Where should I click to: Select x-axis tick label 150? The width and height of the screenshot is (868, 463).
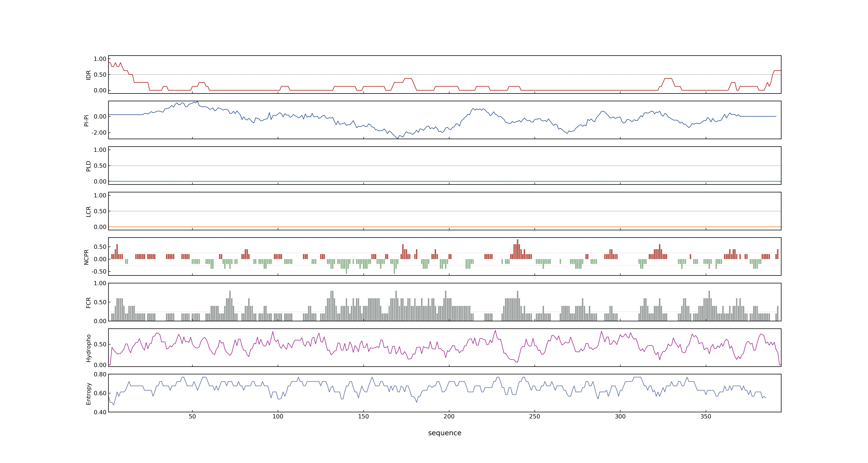[363, 416]
